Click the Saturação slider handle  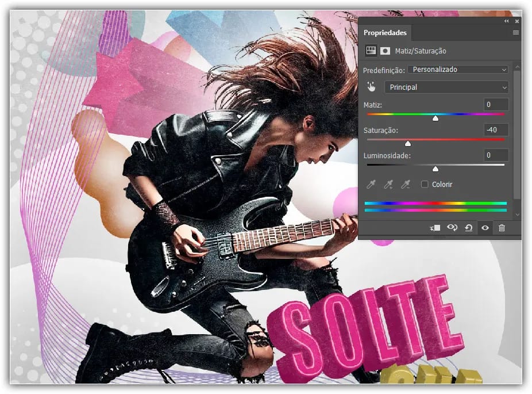[408, 144]
